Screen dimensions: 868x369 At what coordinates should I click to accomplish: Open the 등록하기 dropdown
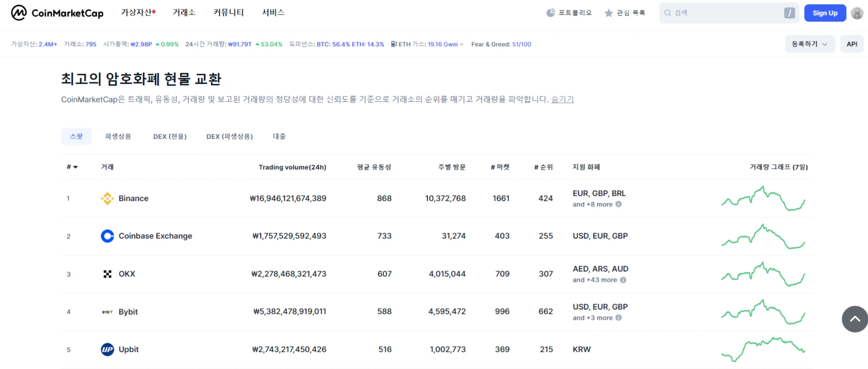click(809, 44)
